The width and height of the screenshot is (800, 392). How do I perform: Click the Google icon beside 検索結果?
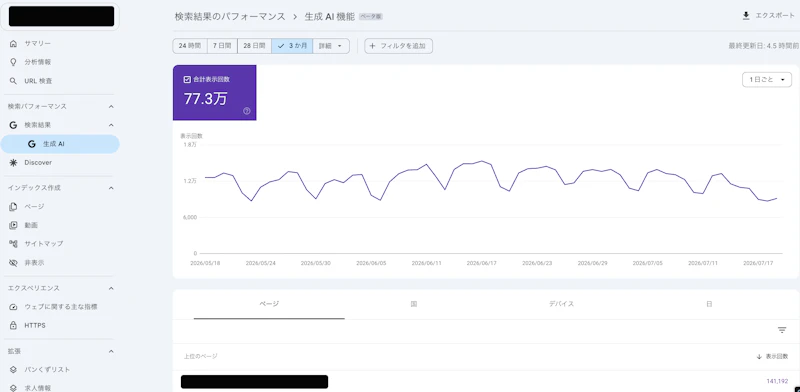click(x=13, y=125)
